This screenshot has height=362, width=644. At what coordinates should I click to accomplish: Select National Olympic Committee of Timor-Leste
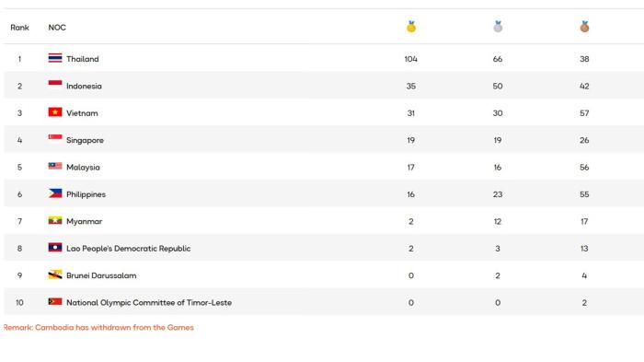point(149,303)
